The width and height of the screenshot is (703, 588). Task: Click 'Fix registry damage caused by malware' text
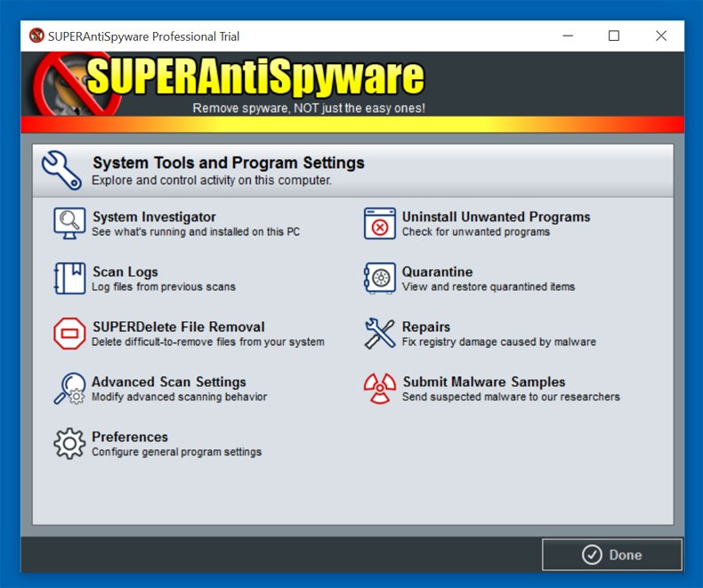tap(499, 342)
